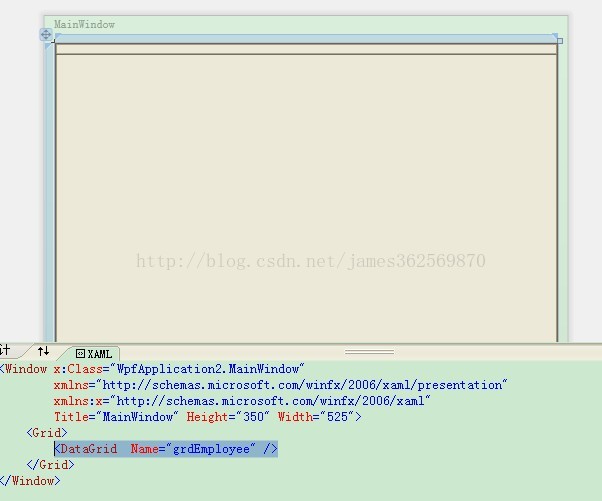Click the xmlns:x namespace URL ending in xaml

(270, 401)
